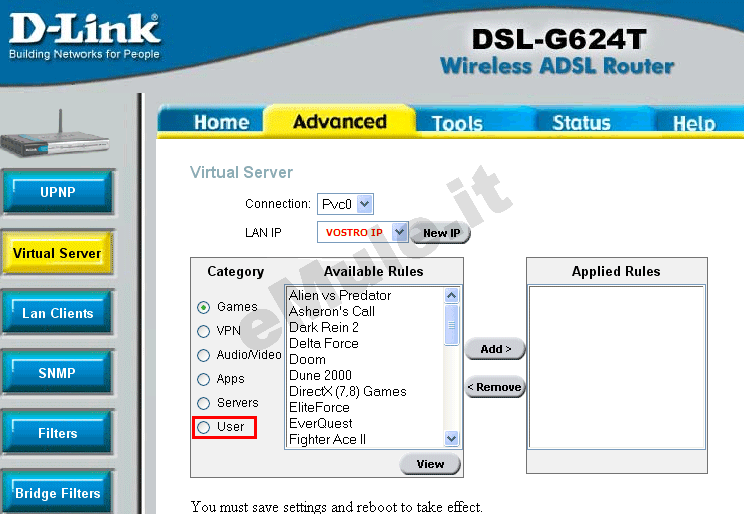Select the Games category radio button
Image resolution: width=744 pixels, height=514 pixels.
click(x=204, y=308)
